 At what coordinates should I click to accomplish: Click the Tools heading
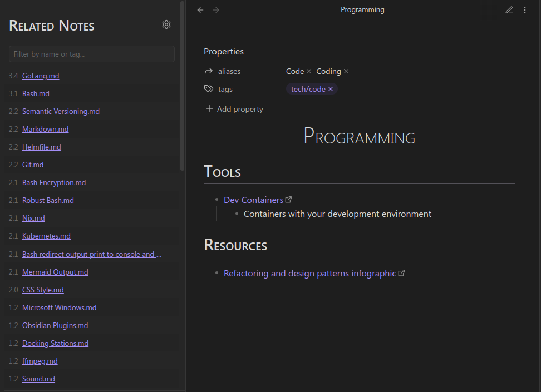pos(222,171)
